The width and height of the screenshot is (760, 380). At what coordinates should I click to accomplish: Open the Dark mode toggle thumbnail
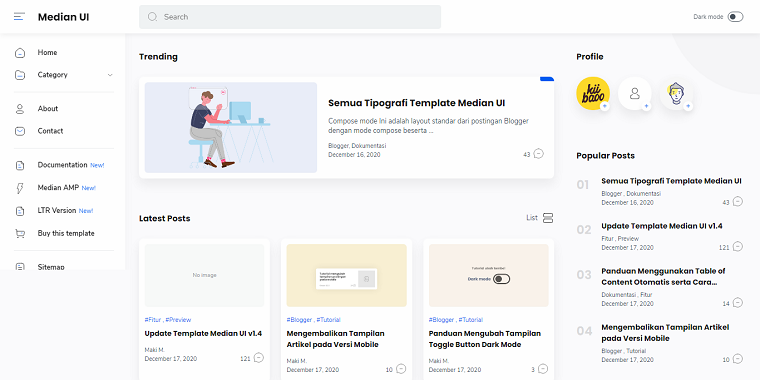click(x=489, y=275)
